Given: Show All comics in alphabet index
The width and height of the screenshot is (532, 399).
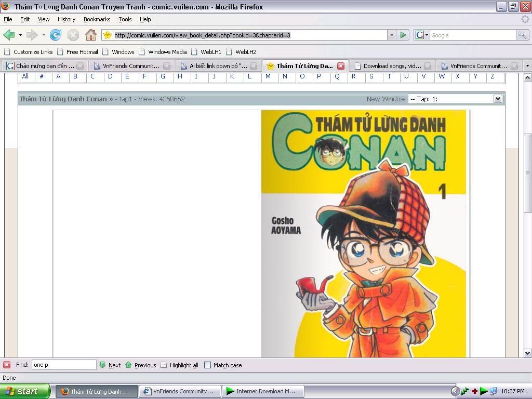Looking at the screenshot, I should pyautogui.click(x=25, y=76).
